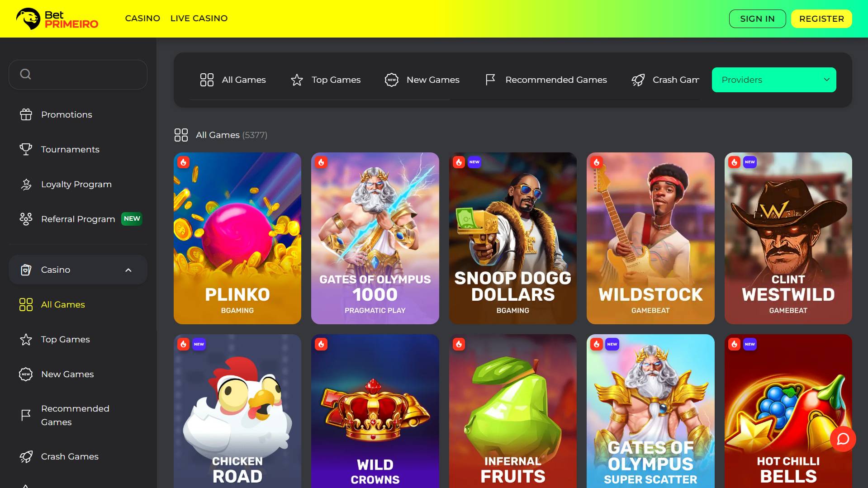Open the Providers dropdown
This screenshot has height=488, width=868.
pyautogui.click(x=773, y=80)
